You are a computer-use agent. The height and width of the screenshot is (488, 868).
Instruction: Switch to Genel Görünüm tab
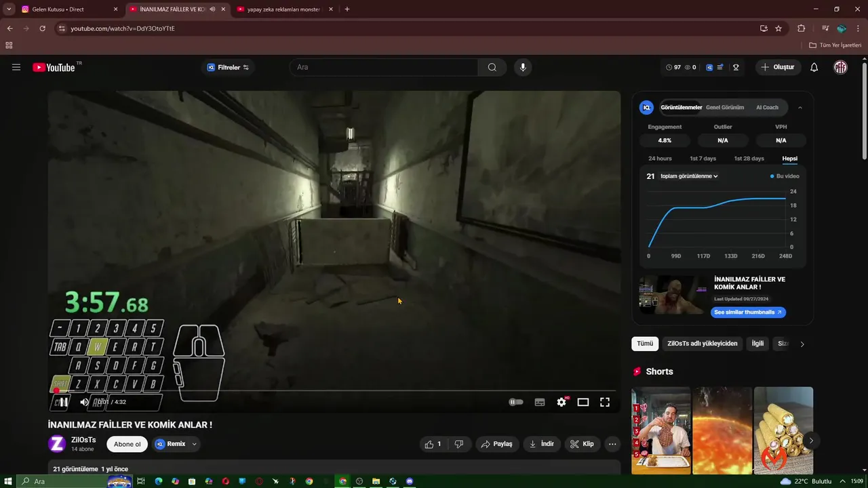tap(725, 107)
